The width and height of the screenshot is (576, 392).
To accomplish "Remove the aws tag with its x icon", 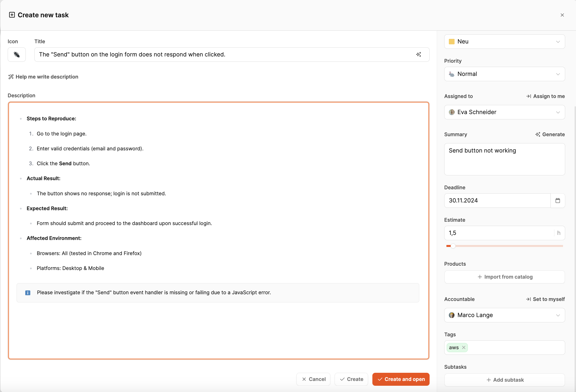I will [x=463, y=347].
